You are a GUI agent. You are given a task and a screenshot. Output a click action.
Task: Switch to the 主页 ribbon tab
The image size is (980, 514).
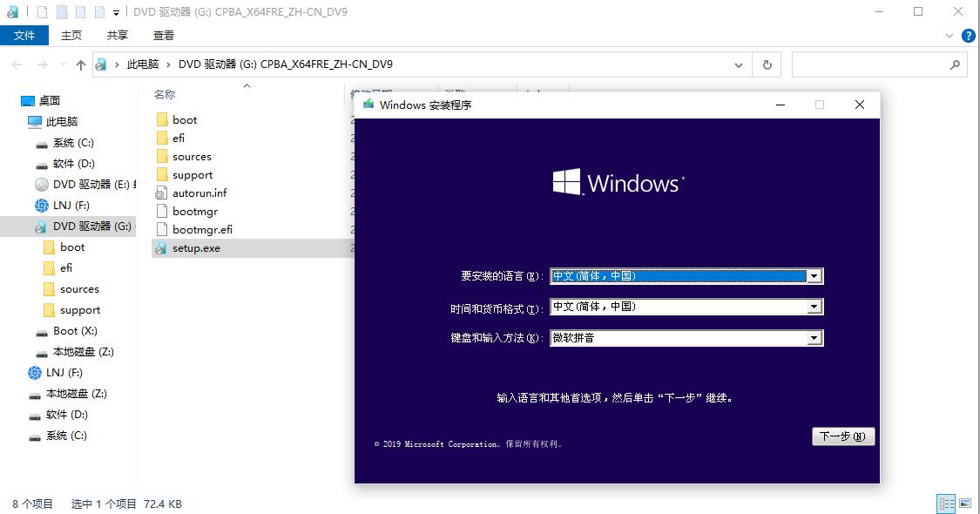tap(71, 36)
